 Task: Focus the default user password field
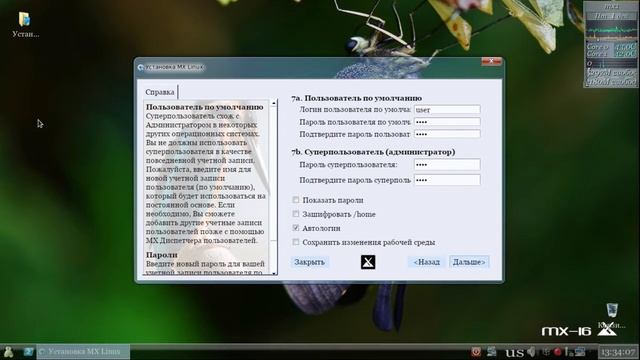click(447, 122)
